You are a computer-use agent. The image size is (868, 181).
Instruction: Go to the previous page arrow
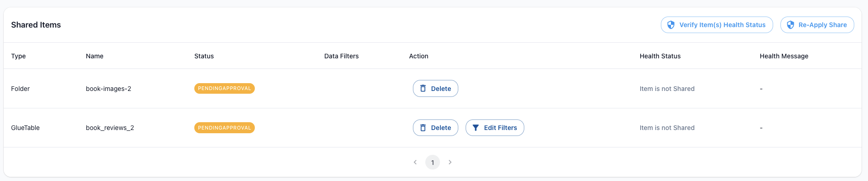(415, 162)
